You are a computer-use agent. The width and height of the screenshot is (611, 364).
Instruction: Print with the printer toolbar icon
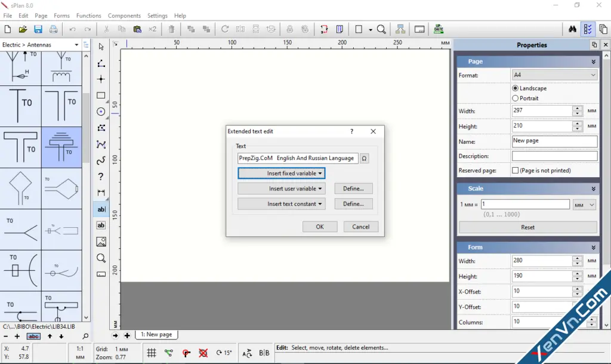(53, 29)
